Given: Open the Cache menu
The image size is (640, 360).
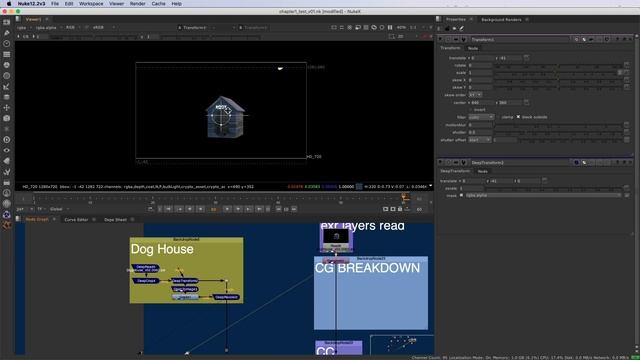Looking at the screenshot, I should 158,4.
